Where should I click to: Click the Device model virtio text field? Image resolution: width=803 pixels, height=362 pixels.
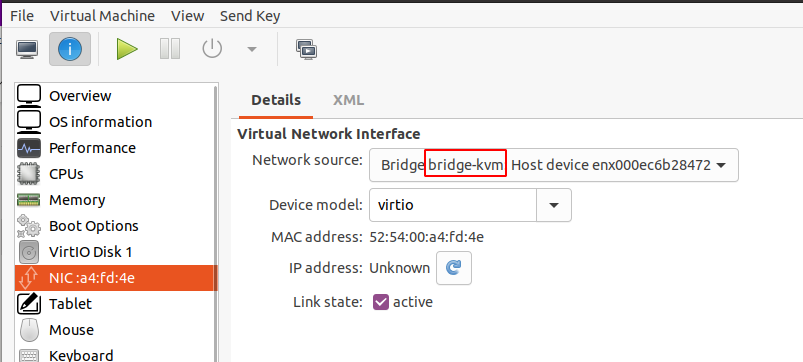[453, 205]
